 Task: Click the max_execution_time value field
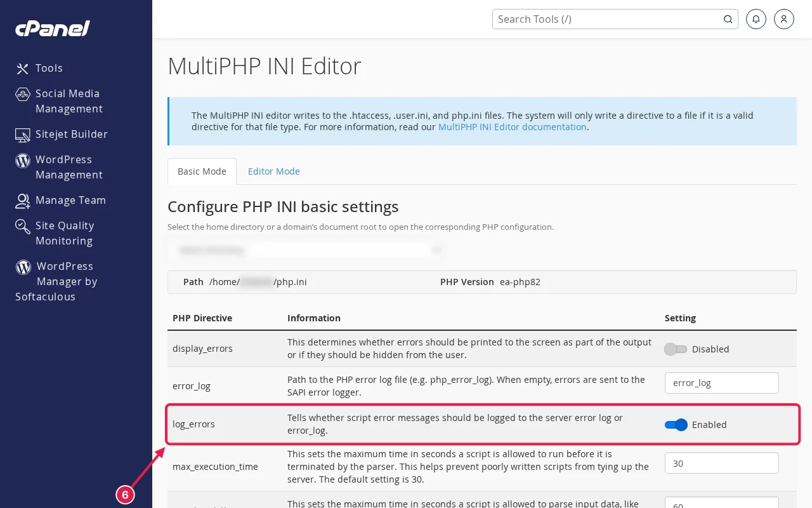722,463
